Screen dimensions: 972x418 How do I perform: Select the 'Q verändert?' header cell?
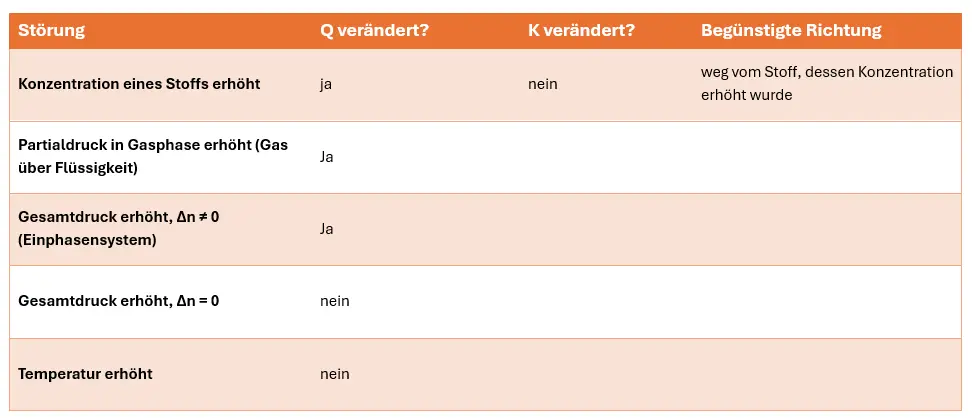[374, 30]
